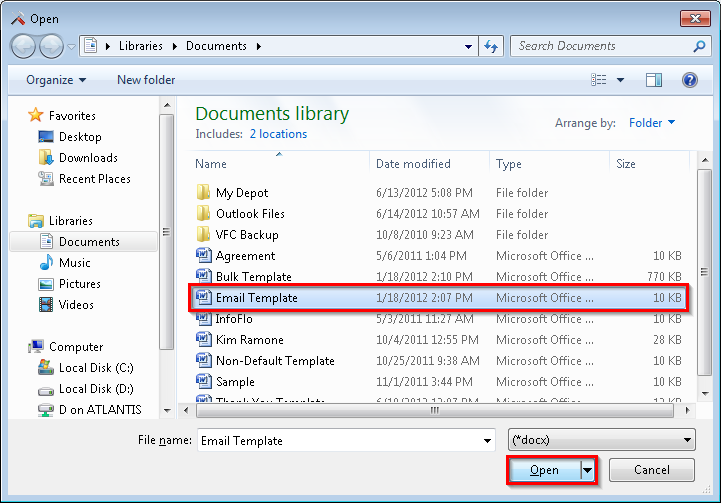Toggle the preview pane icon
The height and width of the screenshot is (503, 721).
click(654, 80)
